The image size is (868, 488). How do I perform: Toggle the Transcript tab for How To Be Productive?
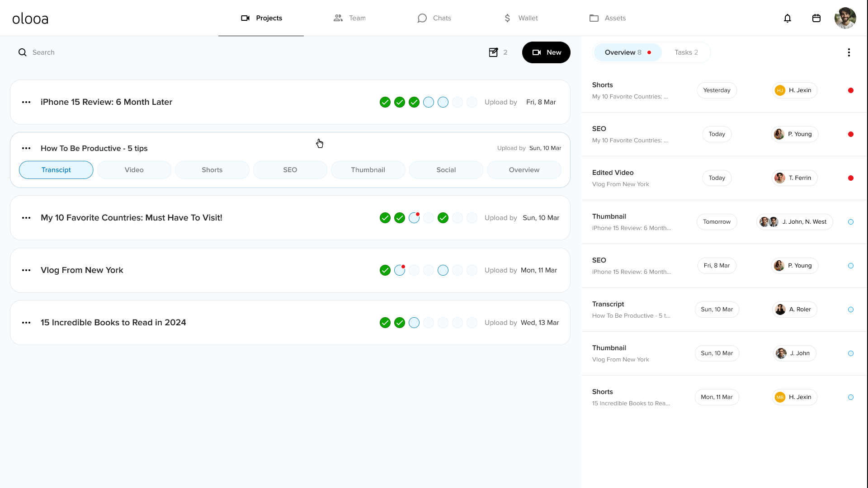click(x=56, y=170)
